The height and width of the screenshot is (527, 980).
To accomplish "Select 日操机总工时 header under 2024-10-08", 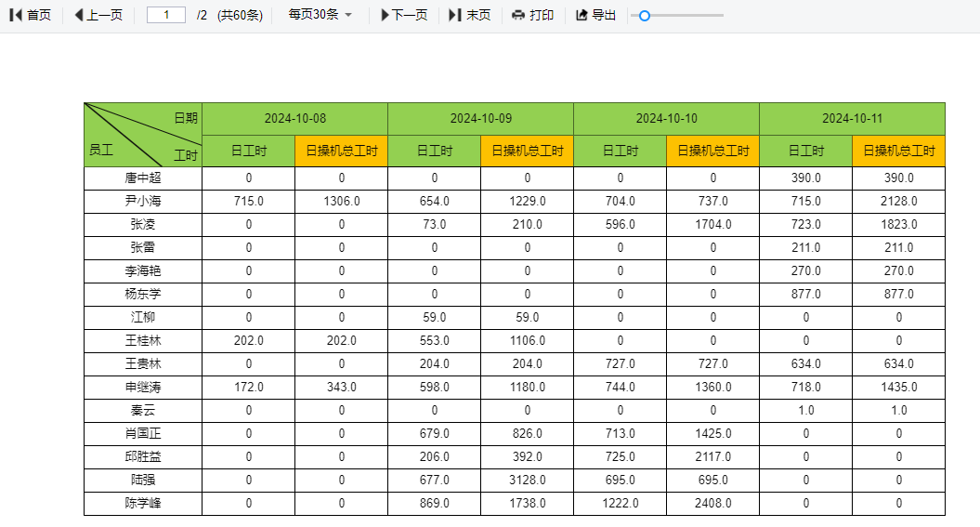I will [x=341, y=151].
